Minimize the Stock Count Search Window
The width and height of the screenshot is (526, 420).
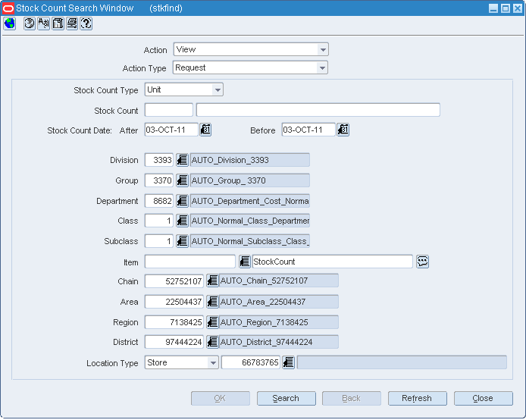coord(493,8)
